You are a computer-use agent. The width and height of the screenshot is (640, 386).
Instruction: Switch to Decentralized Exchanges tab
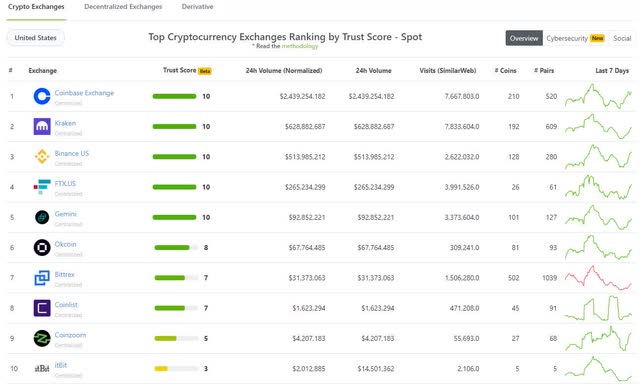click(123, 7)
